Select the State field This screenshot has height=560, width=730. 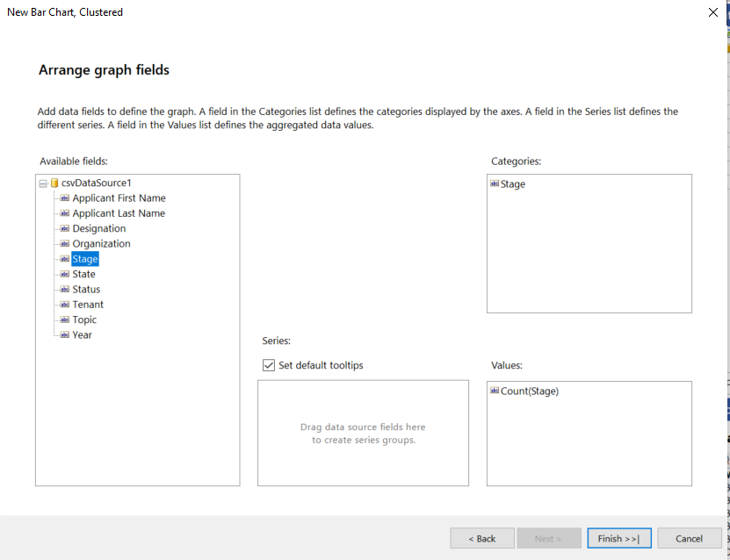click(84, 274)
